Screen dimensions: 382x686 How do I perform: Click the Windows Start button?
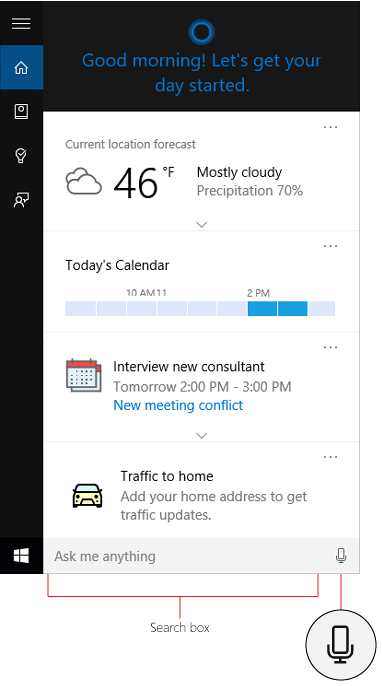[x=21, y=556]
